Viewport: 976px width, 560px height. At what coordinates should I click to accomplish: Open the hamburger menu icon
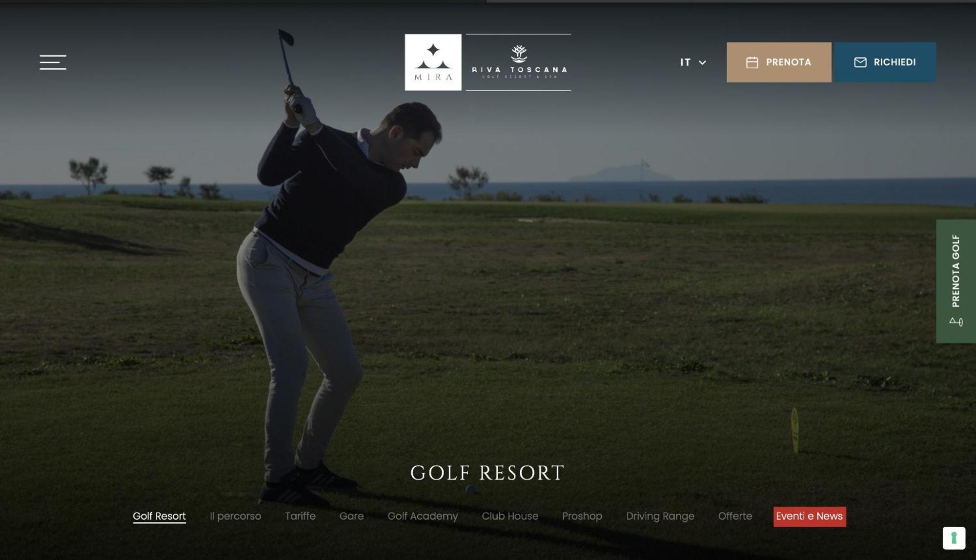click(53, 62)
